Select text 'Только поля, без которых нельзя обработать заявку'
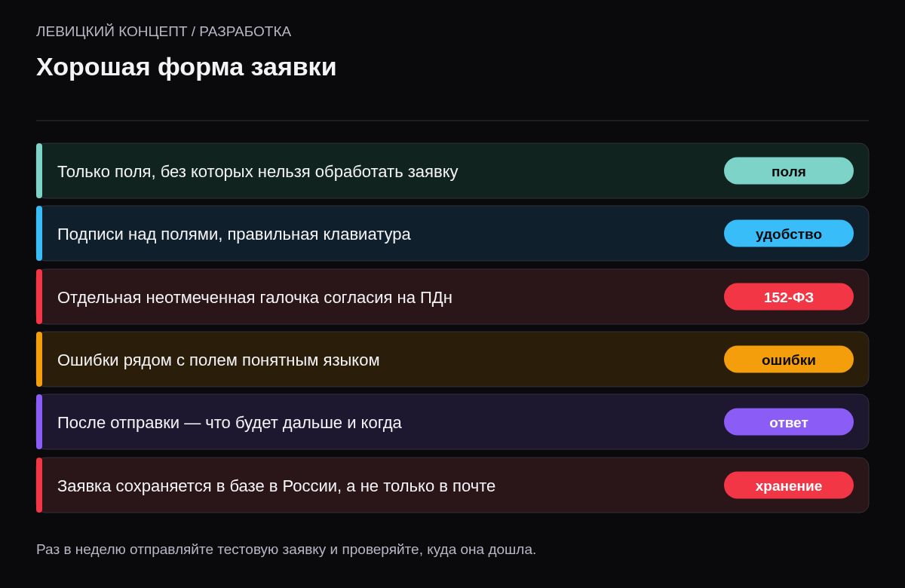Image resolution: width=905 pixels, height=588 pixels. (x=258, y=172)
